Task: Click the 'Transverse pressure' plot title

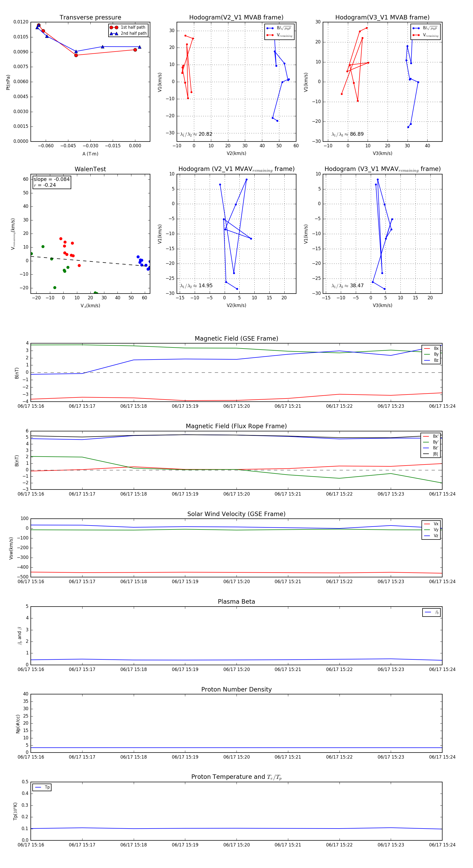Action: point(90,18)
